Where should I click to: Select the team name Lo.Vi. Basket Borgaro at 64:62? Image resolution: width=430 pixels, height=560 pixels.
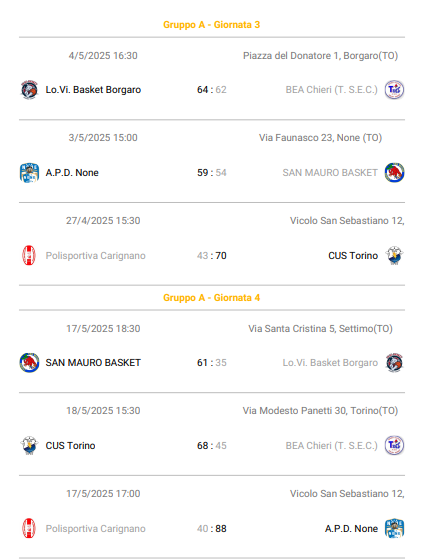(93, 90)
